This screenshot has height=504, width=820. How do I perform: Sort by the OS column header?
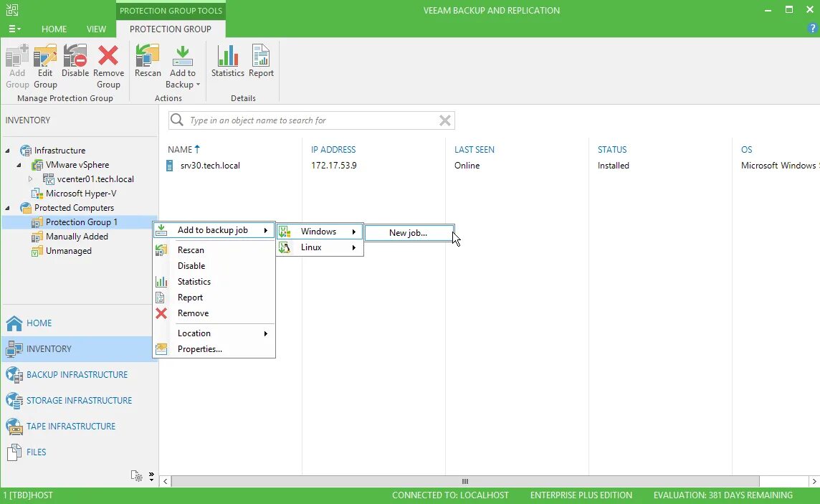point(746,150)
